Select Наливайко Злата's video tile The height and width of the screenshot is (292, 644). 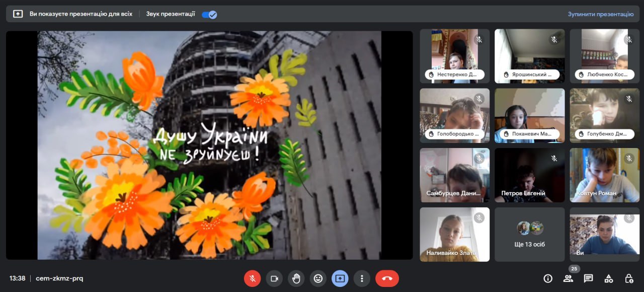point(454,235)
